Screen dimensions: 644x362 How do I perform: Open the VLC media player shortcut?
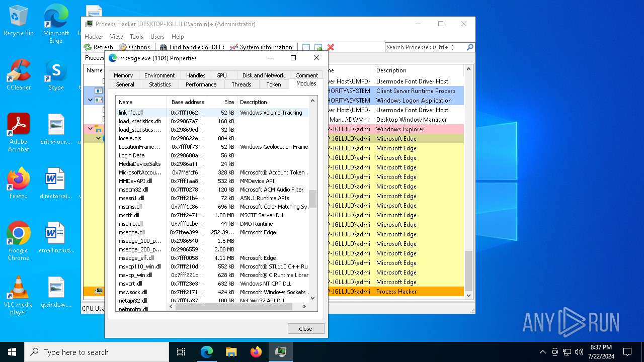coord(18,296)
